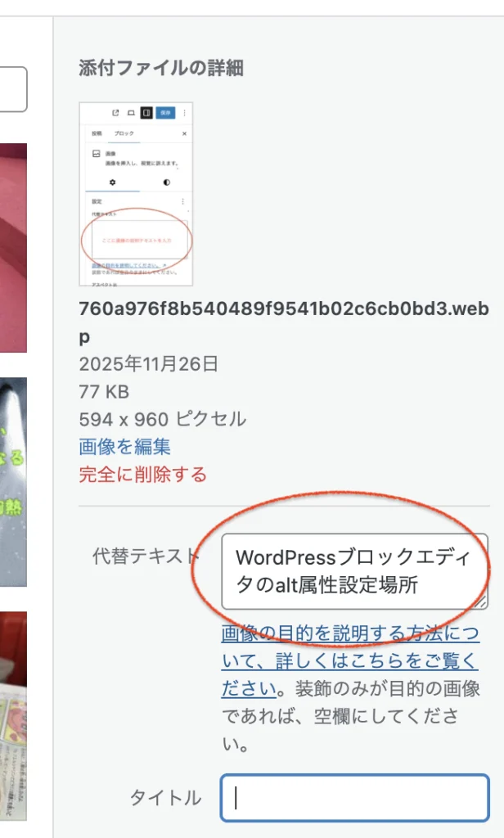Focus the タイトル input field

(x=355, y=798)
